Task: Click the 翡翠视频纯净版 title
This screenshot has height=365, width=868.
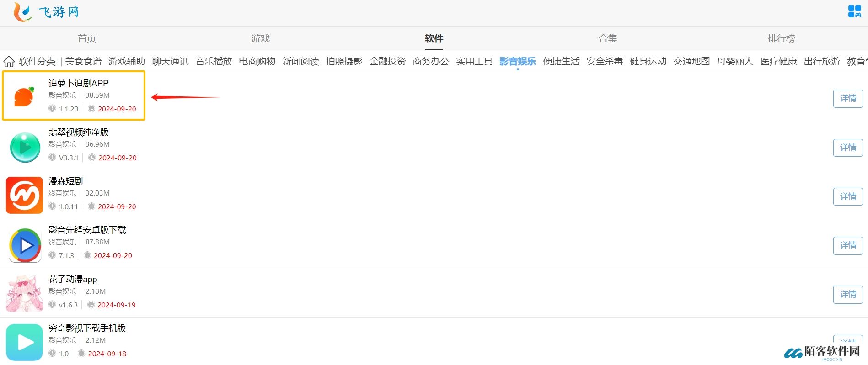Action: coord(79,132)
